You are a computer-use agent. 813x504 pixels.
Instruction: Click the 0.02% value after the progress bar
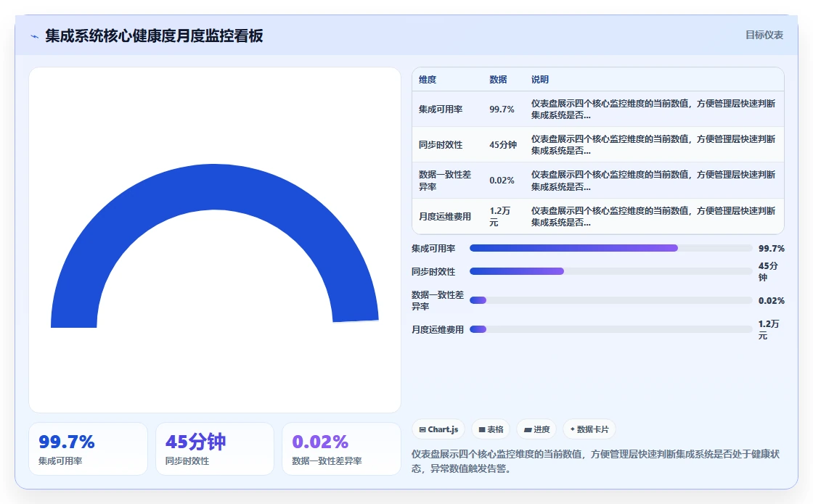(772, 300)
